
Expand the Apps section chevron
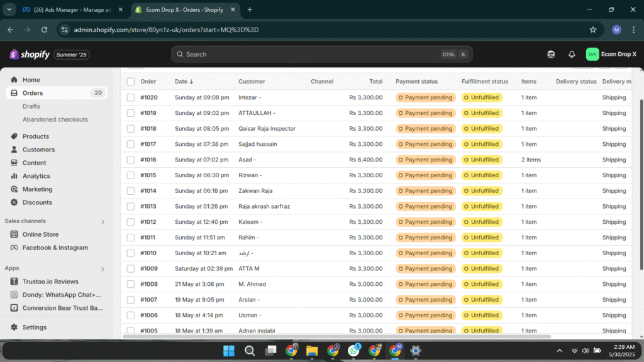(103, 269)
